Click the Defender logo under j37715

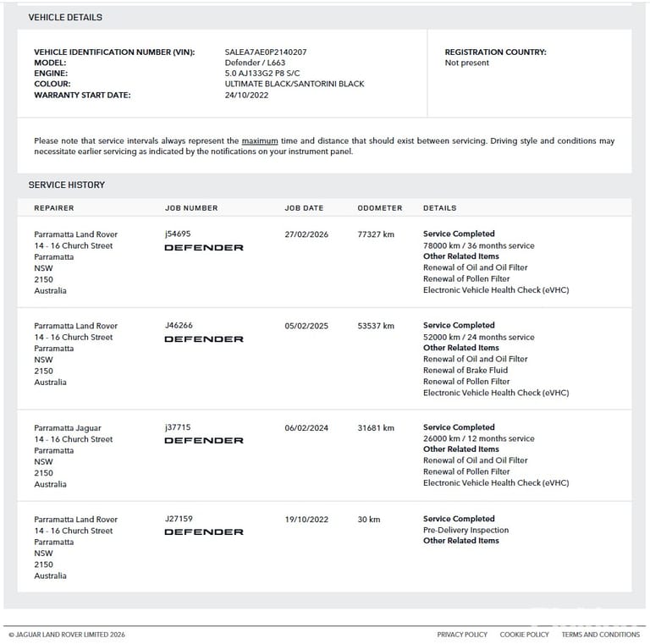(x=204, y=441)
